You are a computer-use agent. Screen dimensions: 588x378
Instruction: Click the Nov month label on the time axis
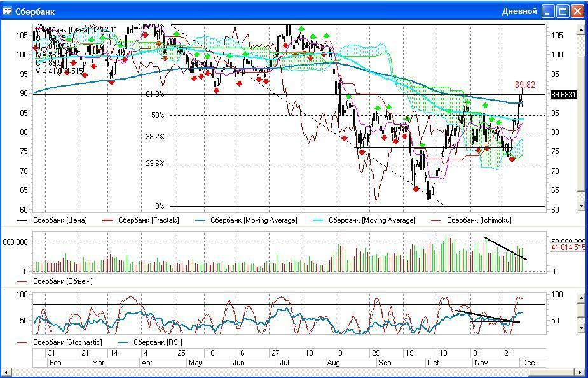click(481, 363)
